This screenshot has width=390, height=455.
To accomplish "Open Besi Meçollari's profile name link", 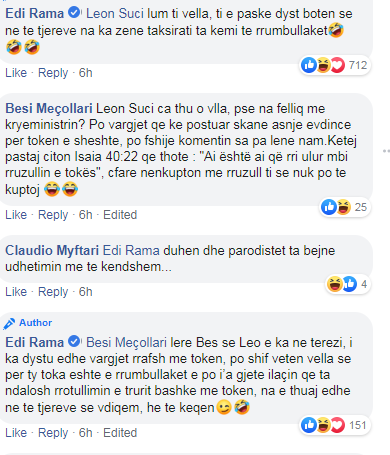I will (x=49, y=109).
